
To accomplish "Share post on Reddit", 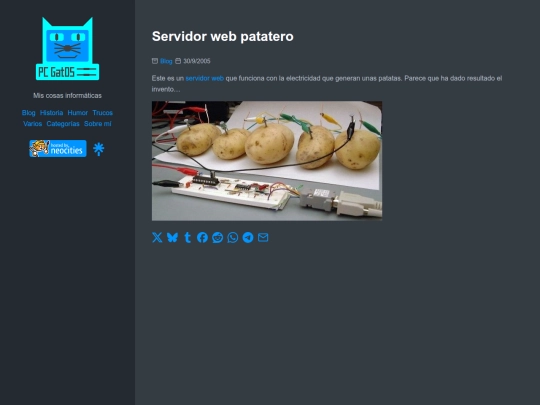I will tap(218, 237).
